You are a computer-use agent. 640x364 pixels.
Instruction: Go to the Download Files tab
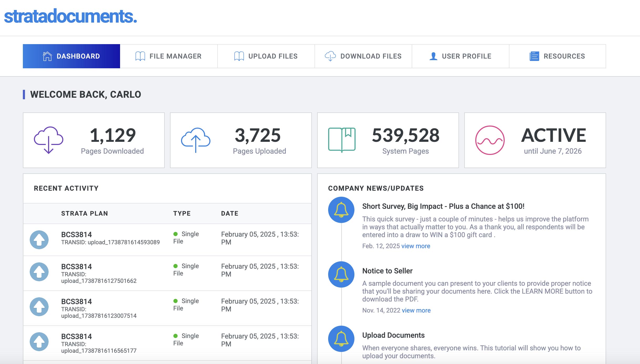click(x=363, y=56)
